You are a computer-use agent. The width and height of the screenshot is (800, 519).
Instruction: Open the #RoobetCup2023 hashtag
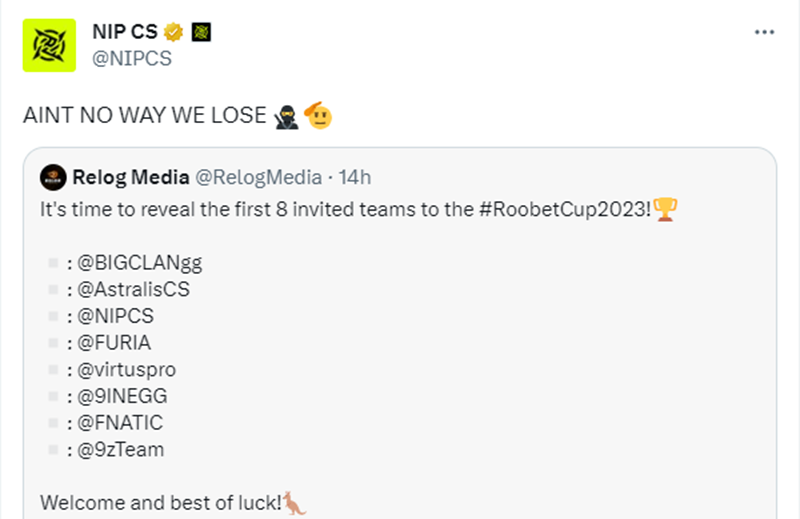565,210
